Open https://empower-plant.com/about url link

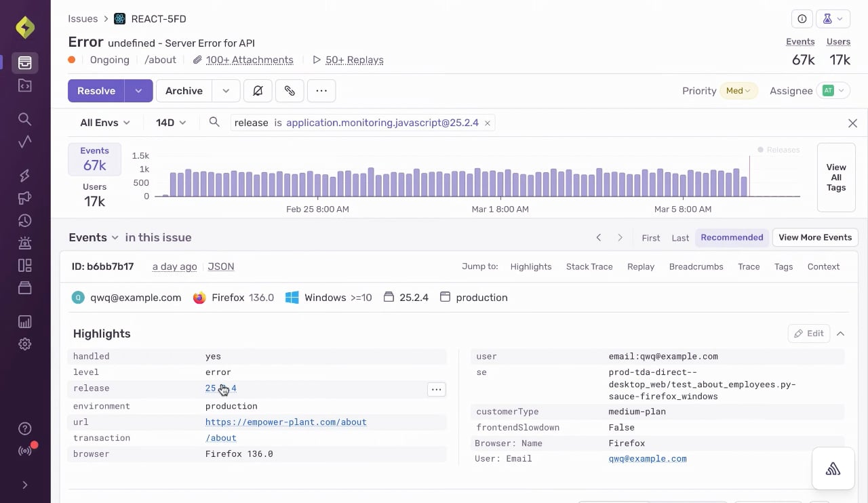[x=286, y=422]
